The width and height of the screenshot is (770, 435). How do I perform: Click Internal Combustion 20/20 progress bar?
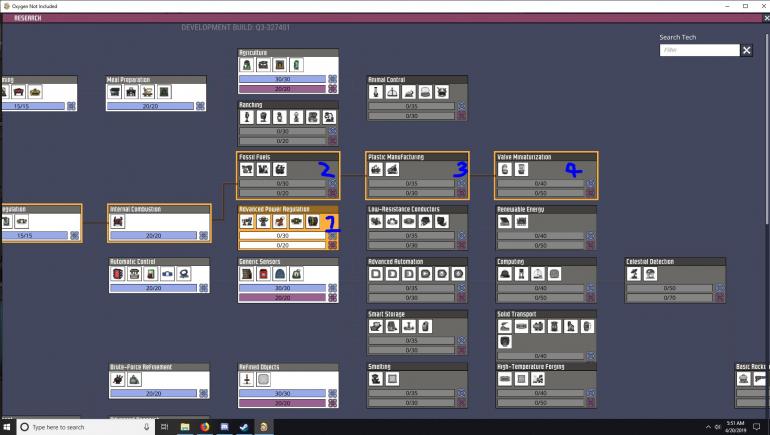(153, 236)
